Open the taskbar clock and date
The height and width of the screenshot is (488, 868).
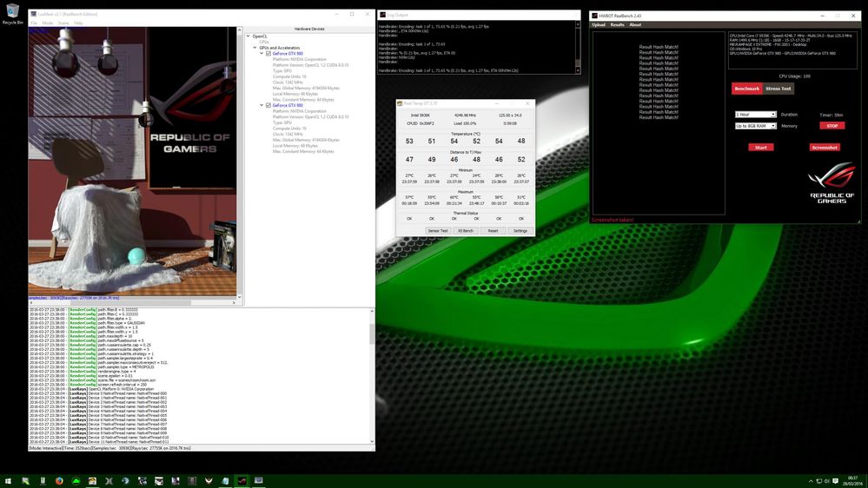coord(853,481)
